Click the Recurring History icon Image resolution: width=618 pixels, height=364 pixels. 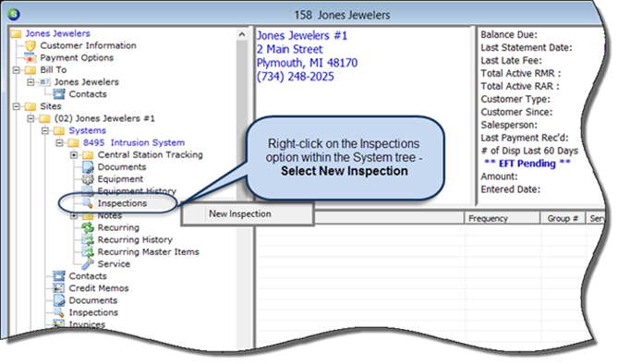pyautogui.click(x=88, y=240)
